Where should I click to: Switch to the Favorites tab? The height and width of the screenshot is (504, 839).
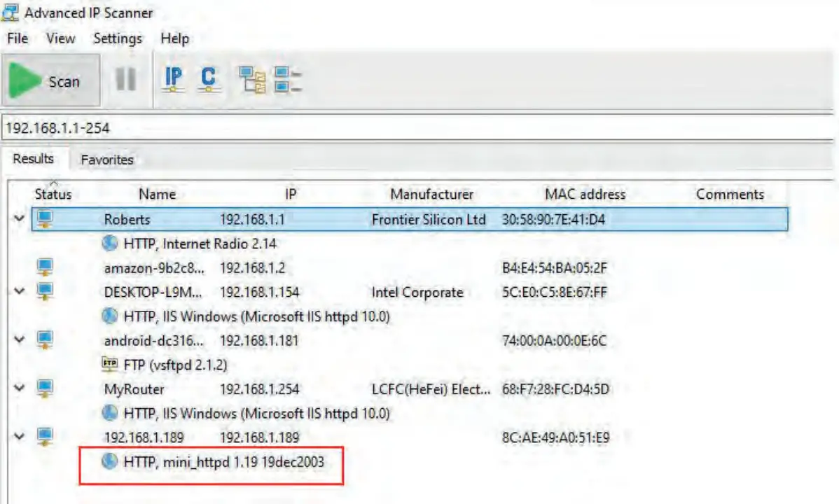tap(107, 160)
